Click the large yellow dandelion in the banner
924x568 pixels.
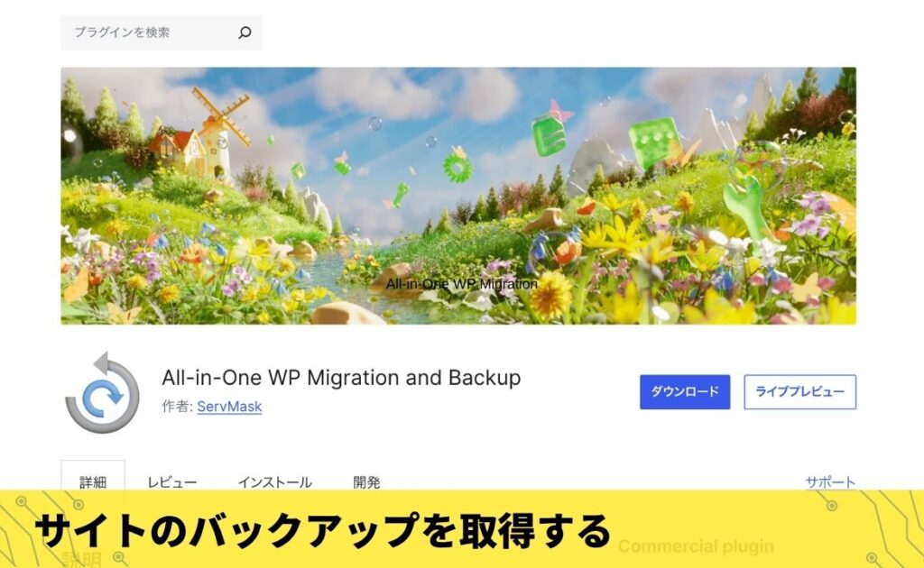coord(551,296)
